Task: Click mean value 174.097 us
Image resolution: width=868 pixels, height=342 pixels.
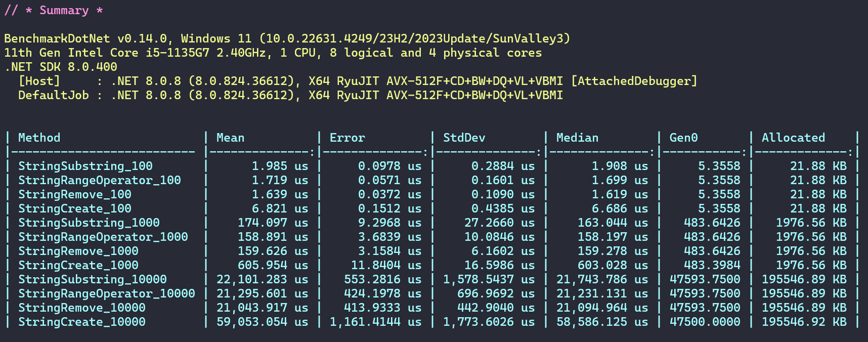Action: coord(273,223)
